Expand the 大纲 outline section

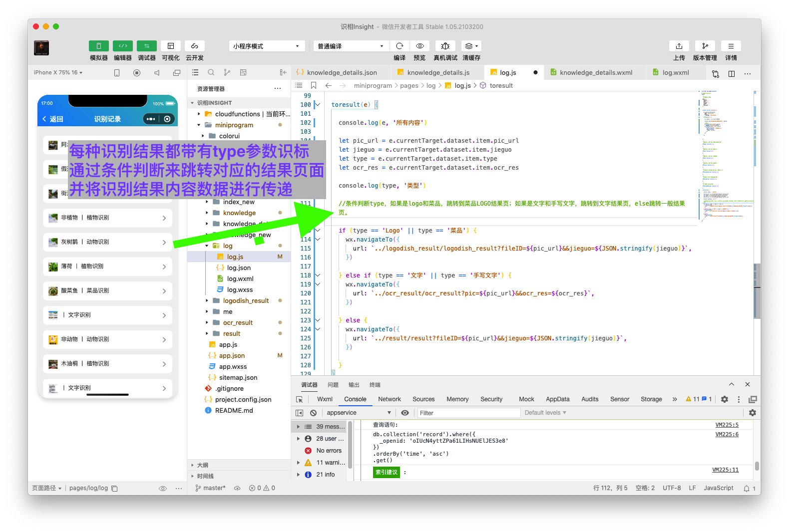pos(239,465)
